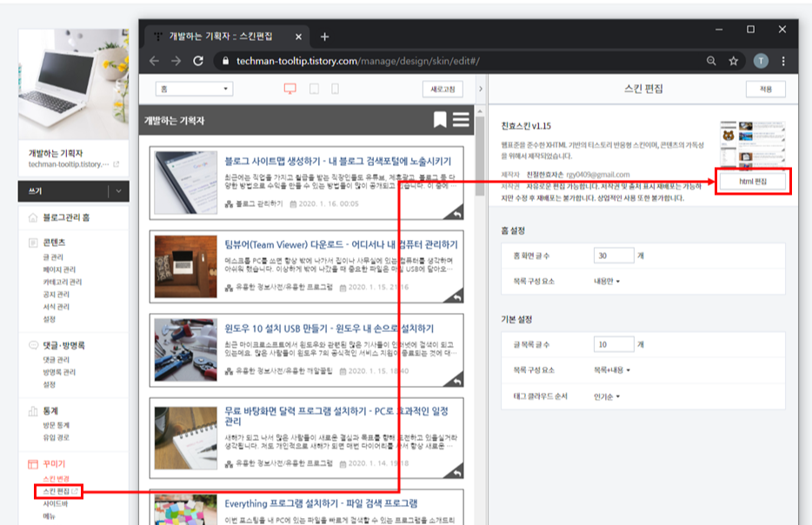Open 스킨 편집 in sidebar

[56, 491]
